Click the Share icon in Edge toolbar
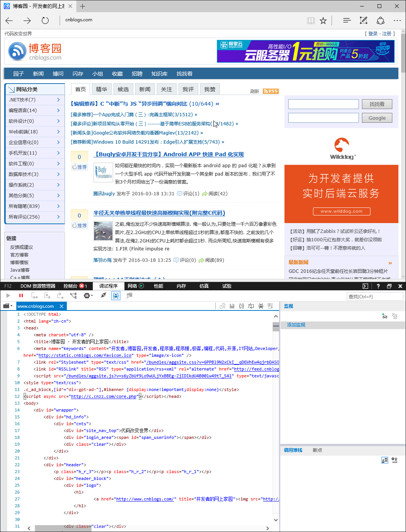The height and width of the screenshot is (532, 406). click(381, 21)
